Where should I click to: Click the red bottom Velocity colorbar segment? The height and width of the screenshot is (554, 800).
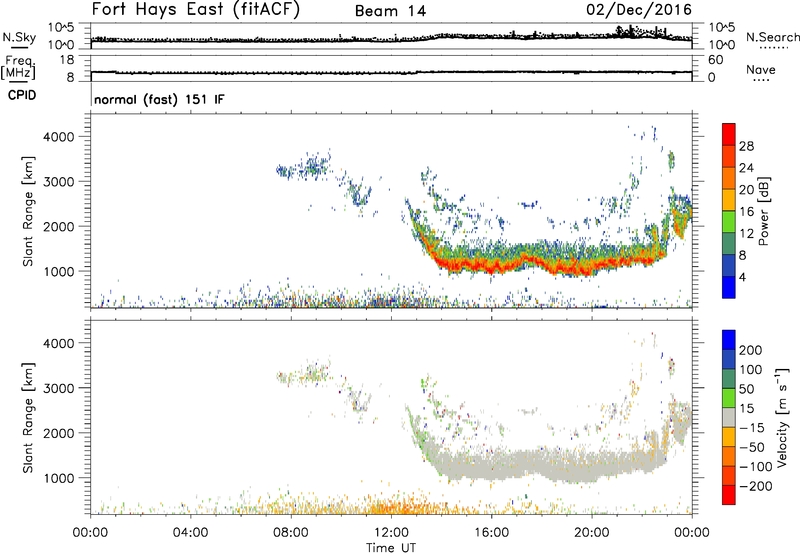(729, 495)
